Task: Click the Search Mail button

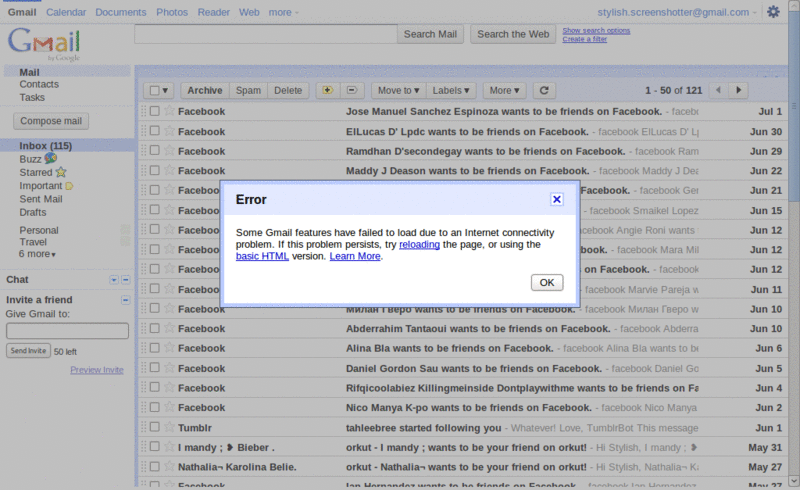Action: coord(430,34)
